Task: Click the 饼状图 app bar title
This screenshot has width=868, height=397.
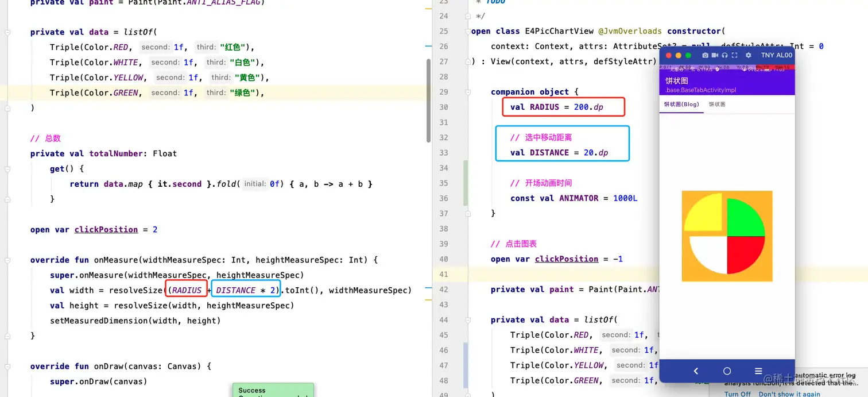Action: pos(677,81)
